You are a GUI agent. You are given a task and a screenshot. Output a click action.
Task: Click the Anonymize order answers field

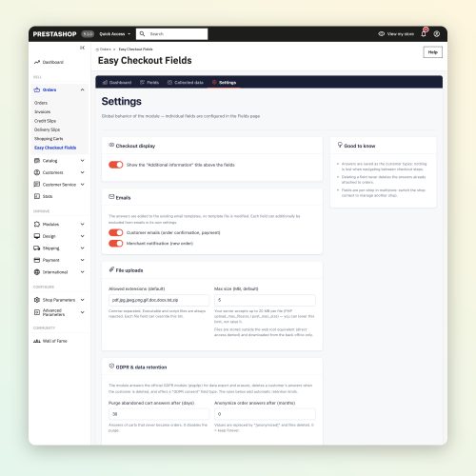click(265, 414)
